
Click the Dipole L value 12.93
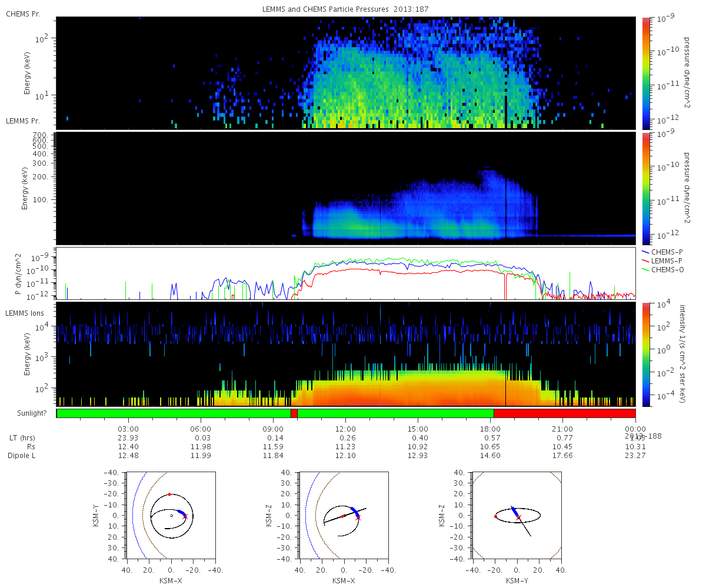[418, 456]
